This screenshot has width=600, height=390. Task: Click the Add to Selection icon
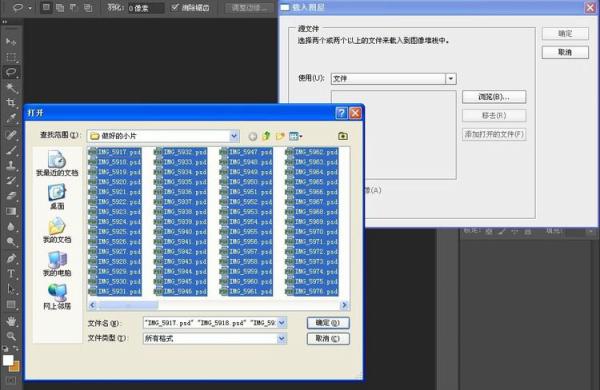pyautogui.click(x=60, y=7)
